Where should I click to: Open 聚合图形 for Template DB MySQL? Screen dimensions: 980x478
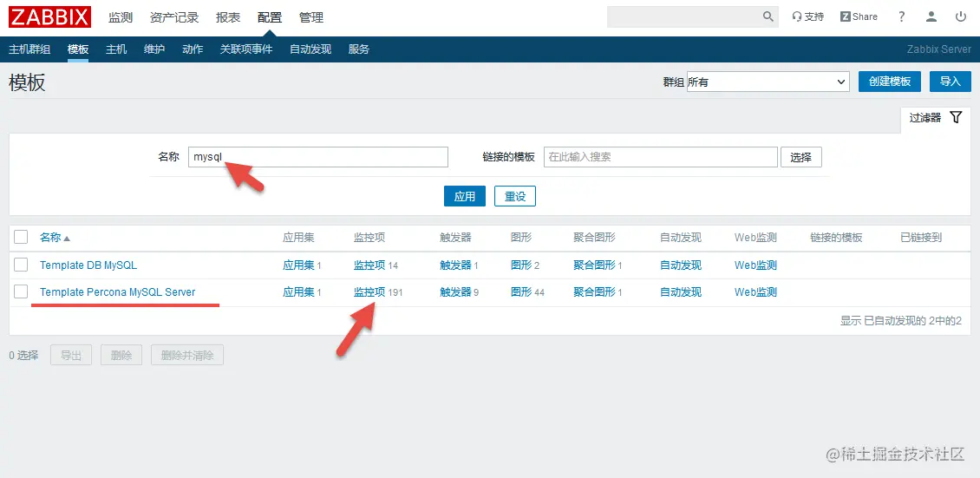click(x=594, y=265)
